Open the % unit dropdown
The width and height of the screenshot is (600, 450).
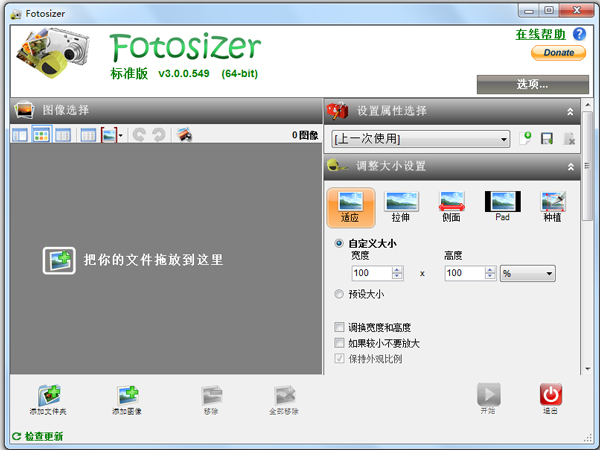click(528, 274)
